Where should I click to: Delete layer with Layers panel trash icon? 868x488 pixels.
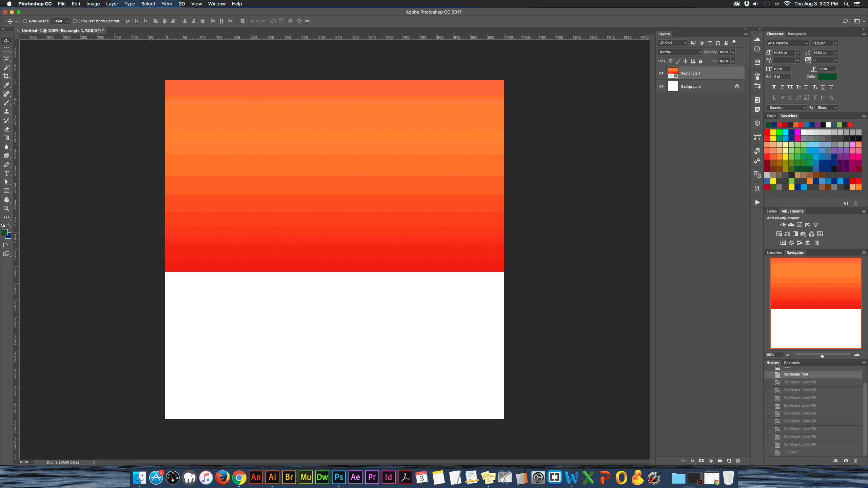(738, 461)
